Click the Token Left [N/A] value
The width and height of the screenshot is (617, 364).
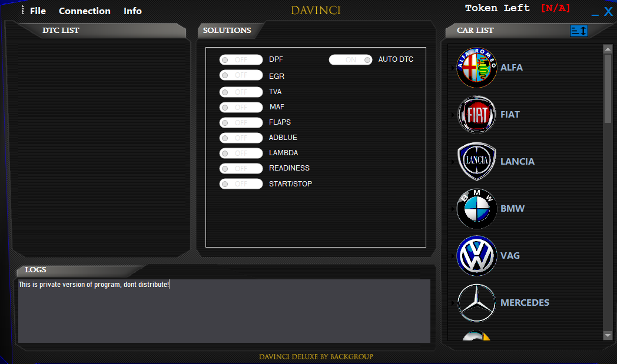556,8
